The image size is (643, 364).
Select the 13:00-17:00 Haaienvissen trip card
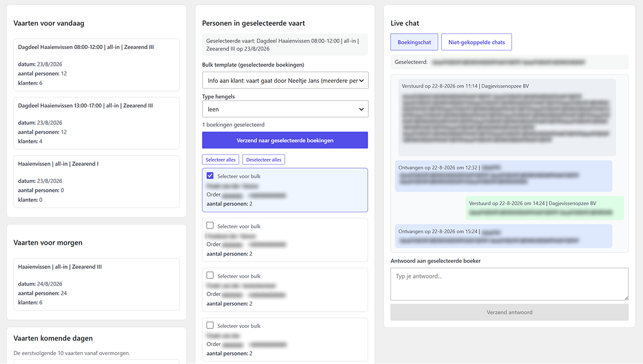tap(96, 123)
